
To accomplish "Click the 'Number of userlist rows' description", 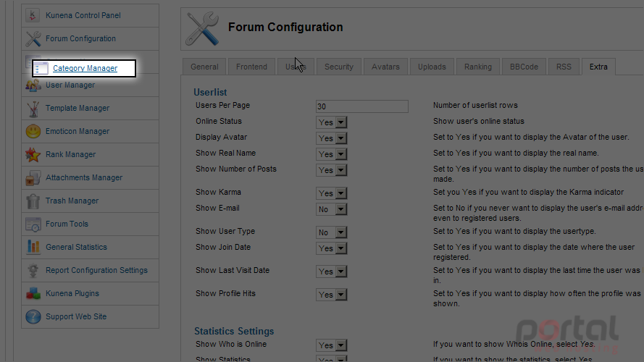I will tap(475, 105).
